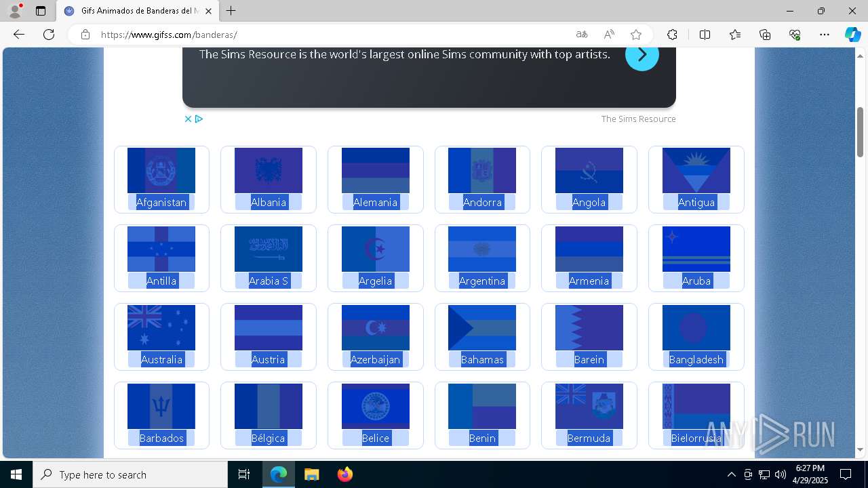Open Microsoft Edge from taskbar
The image size is (868, 488).
(279, 474)
